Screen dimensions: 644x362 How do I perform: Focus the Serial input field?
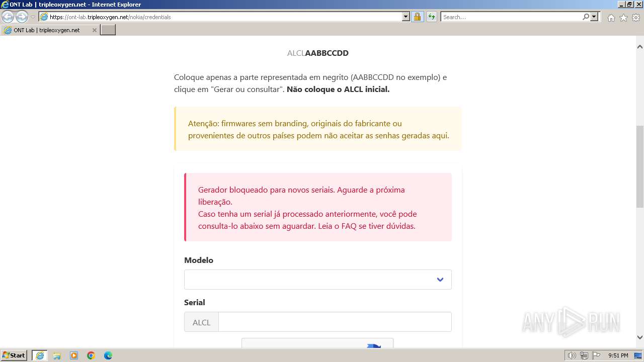coord(335,322)
